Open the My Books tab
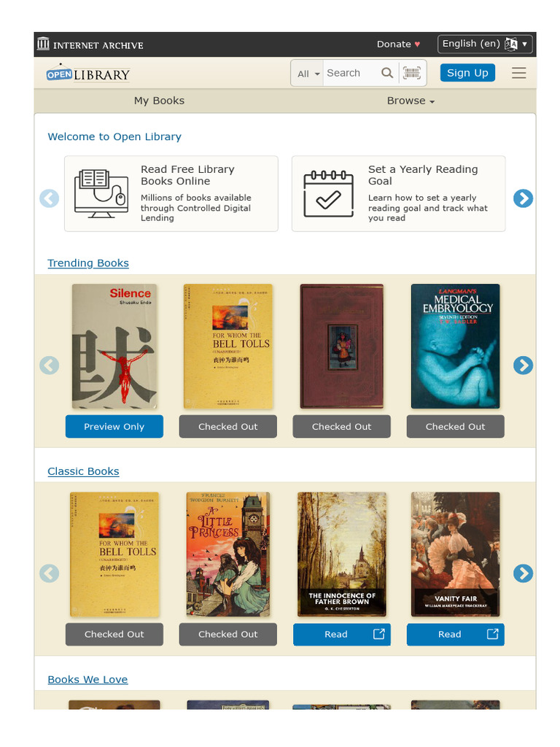Viewport: 560px width, 747px height. pos(159,101)
